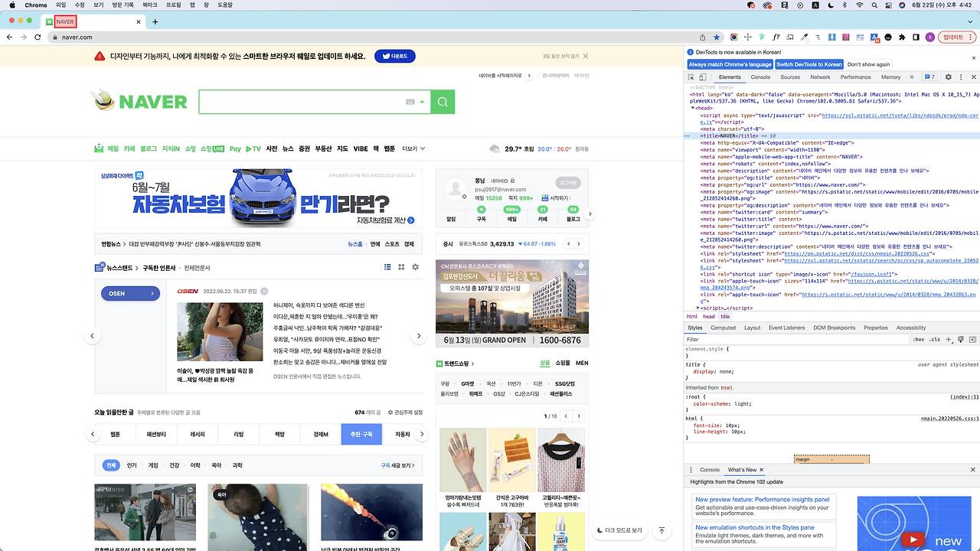The image size is (980, 551).
Task: Open the Wi-Fi menu in the menu bar
Action: pos(859,5)
